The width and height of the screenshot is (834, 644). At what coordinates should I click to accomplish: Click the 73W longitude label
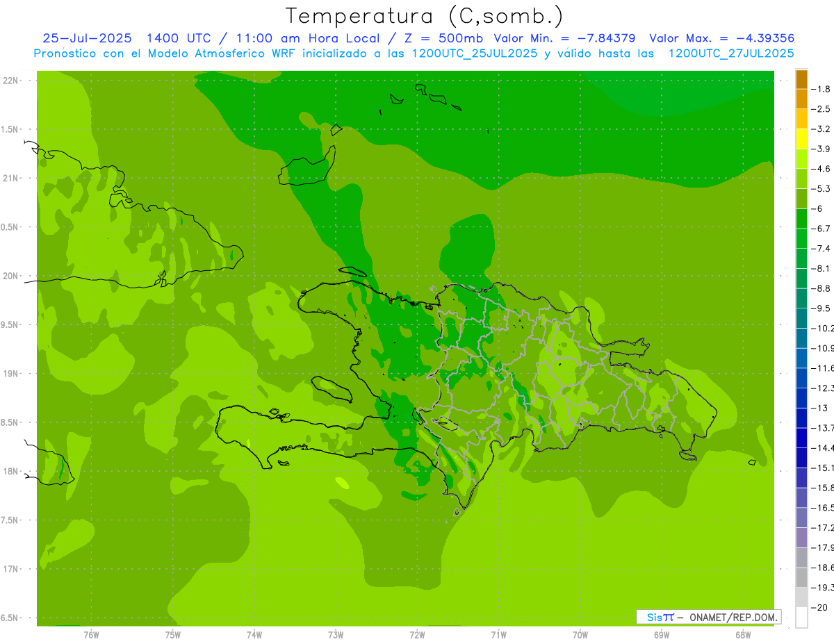336,635
